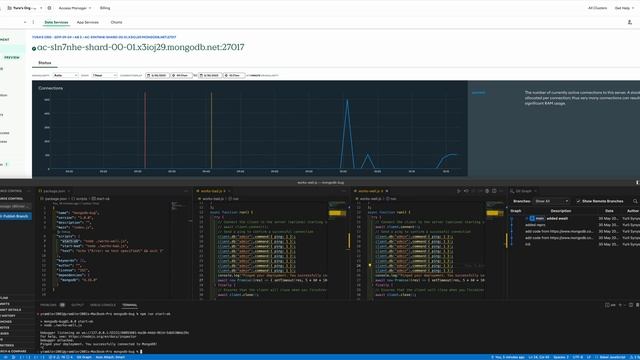Click the 'start-ok' breadcrumb in package.json
Viewport: 640px width, 360px height.
101,199
